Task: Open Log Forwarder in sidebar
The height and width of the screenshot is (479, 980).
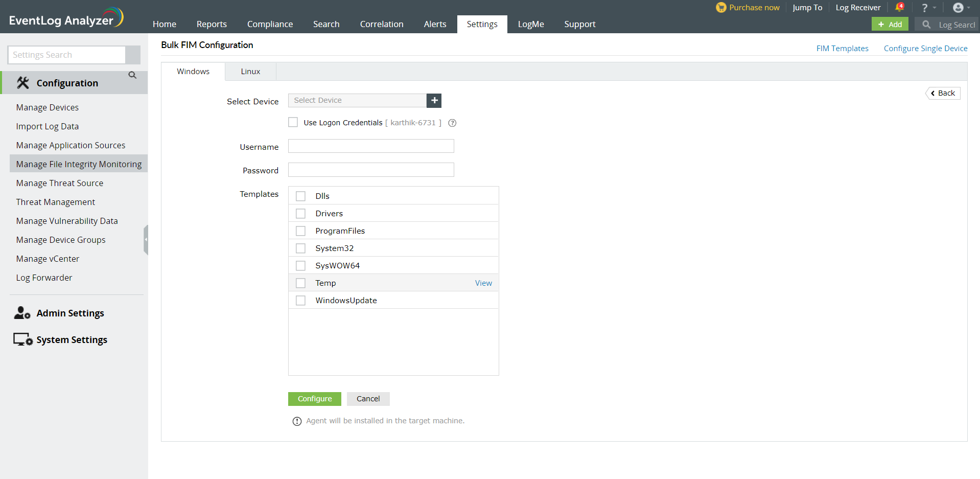Action: [44, 278]
